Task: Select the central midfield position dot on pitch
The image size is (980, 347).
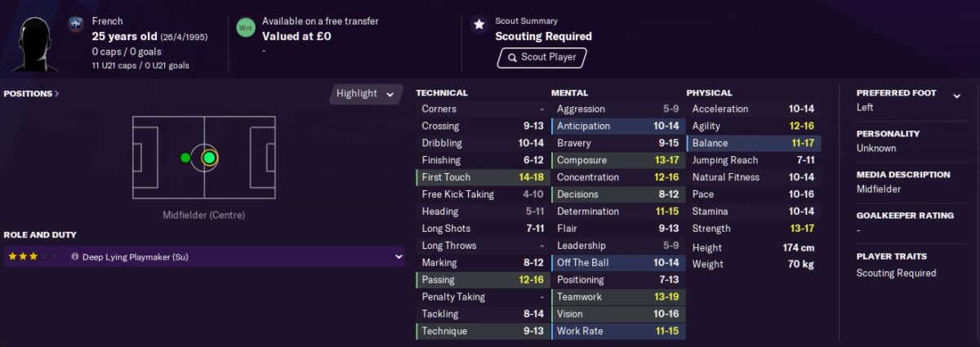Action: tap(209, 158)
